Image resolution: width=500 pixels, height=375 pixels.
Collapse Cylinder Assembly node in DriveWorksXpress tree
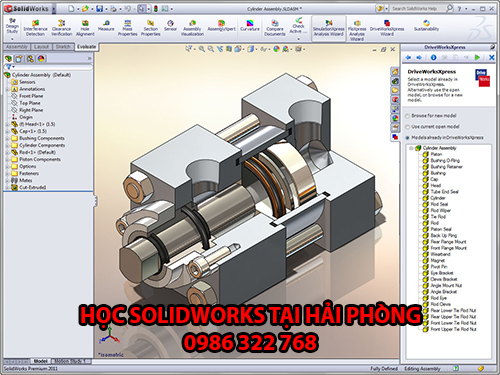pos(411,148)
